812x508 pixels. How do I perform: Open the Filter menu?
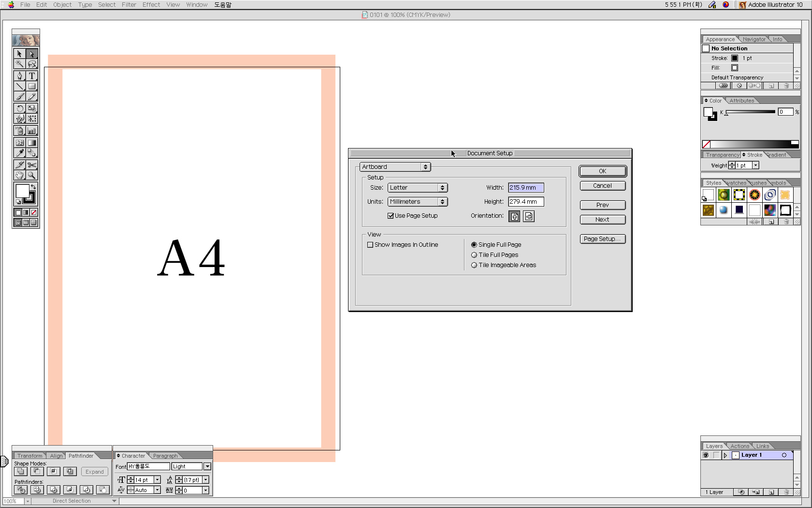129,5
